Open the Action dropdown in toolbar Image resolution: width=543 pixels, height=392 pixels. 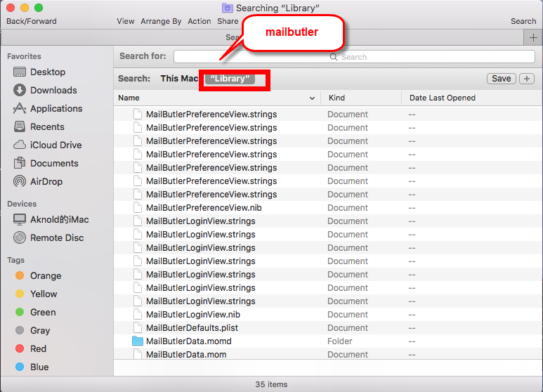click(x=199, y=21)
